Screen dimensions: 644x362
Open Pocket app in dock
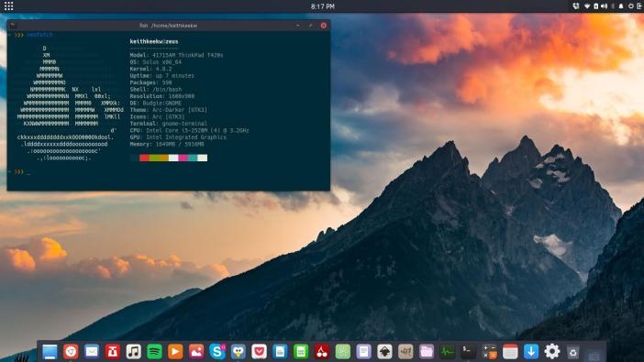pos(260,352)
